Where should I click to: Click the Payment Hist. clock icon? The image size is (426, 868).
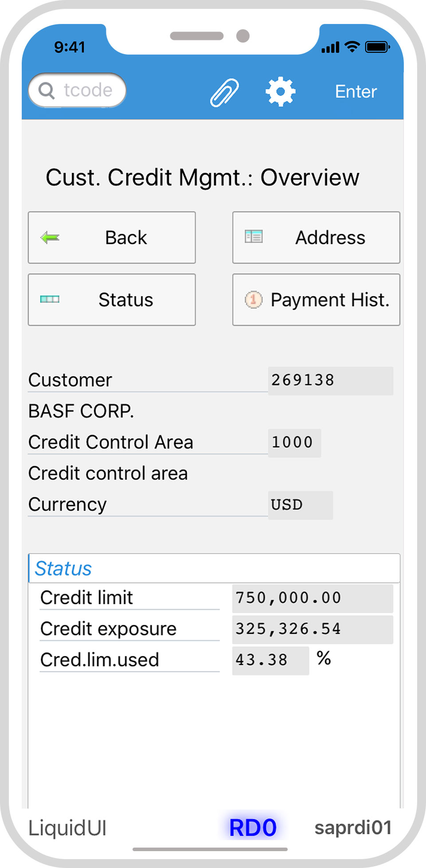click(254, 300)
